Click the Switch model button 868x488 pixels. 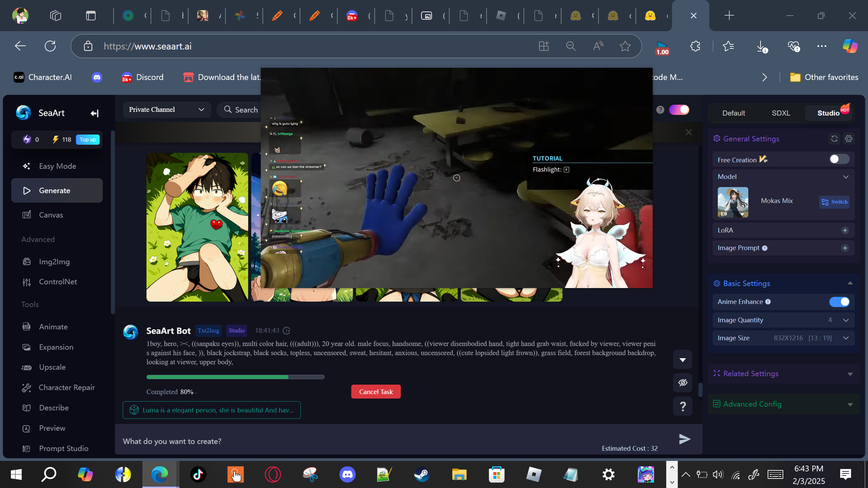click(x=834, y=202)
